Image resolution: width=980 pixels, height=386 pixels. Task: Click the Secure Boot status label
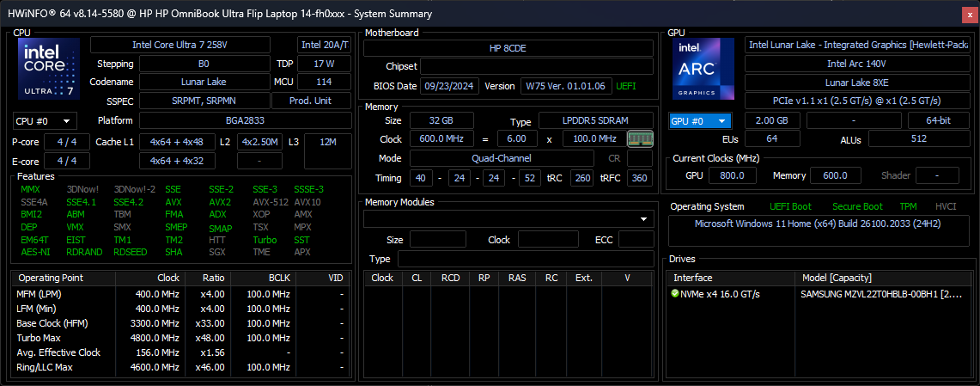click(857, 206)
